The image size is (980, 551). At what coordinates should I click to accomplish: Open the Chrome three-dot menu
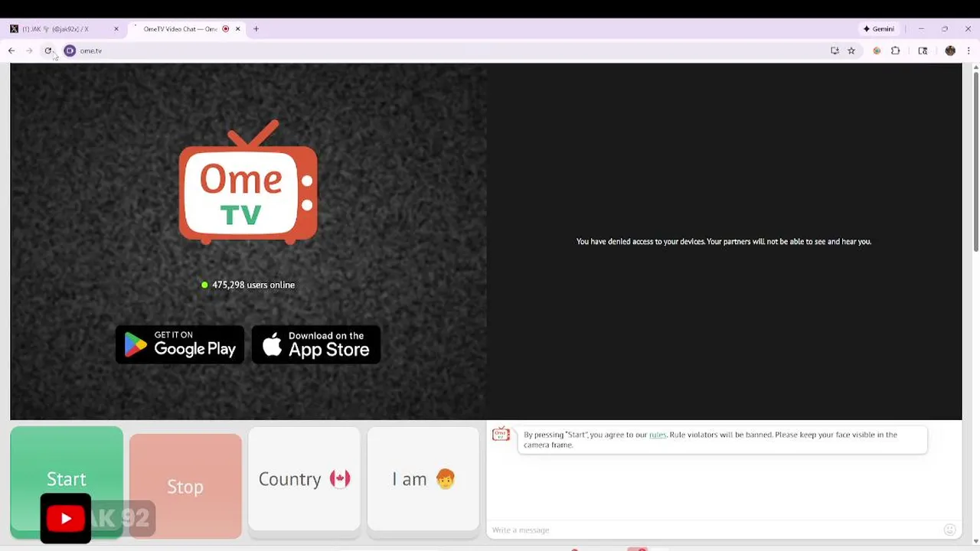pyautogui.click(x=969, y=51)
